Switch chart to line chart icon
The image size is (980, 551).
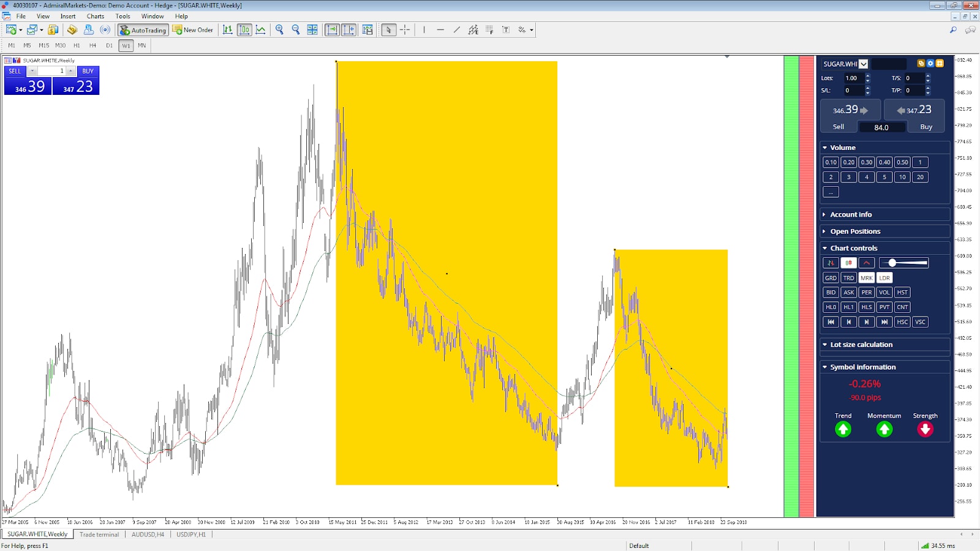[x=261, y=29]
